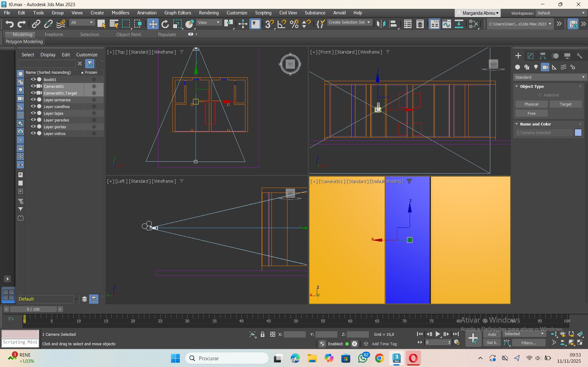Toggle visibility of Layer:paredes
This screenshot has height=367, width=588.
[x=33, y=120]
